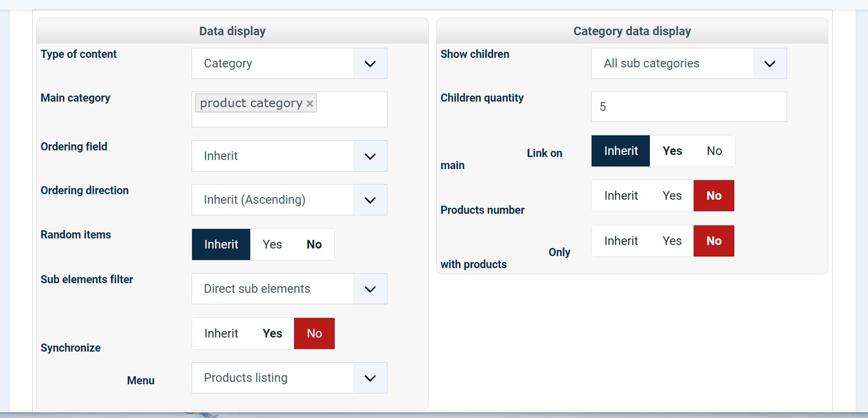The width and height of the screenshot is (868, 418).
Task: Set Link on main to No
Action: [x=714, y=151]
